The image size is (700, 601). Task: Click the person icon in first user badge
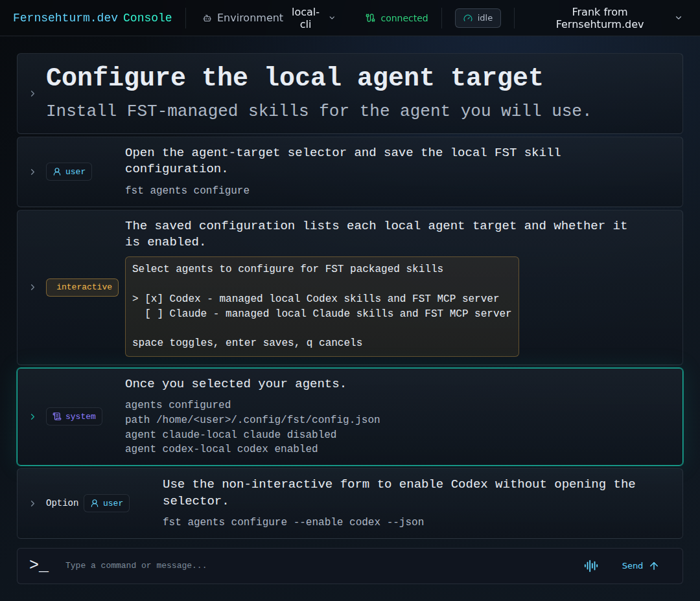point(57,172)
